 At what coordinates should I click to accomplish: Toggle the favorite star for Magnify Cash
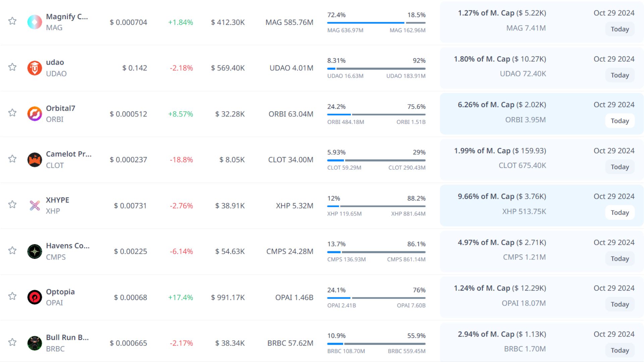[x=12, y=21]
